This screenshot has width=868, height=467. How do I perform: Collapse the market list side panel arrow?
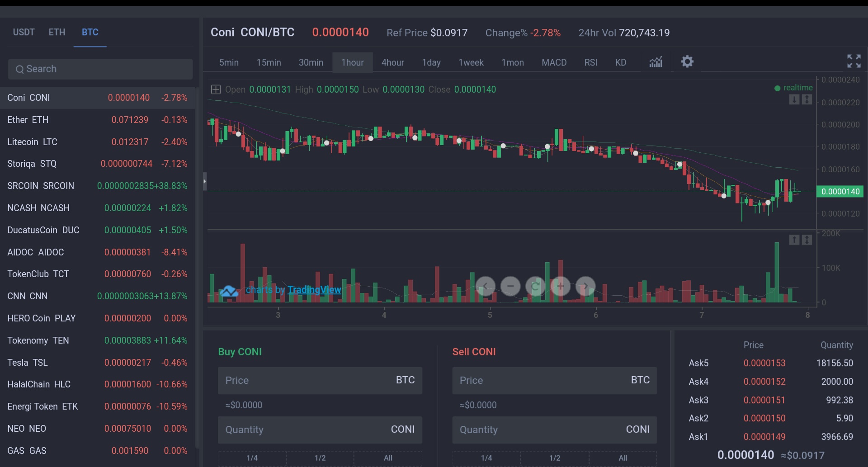205,181
